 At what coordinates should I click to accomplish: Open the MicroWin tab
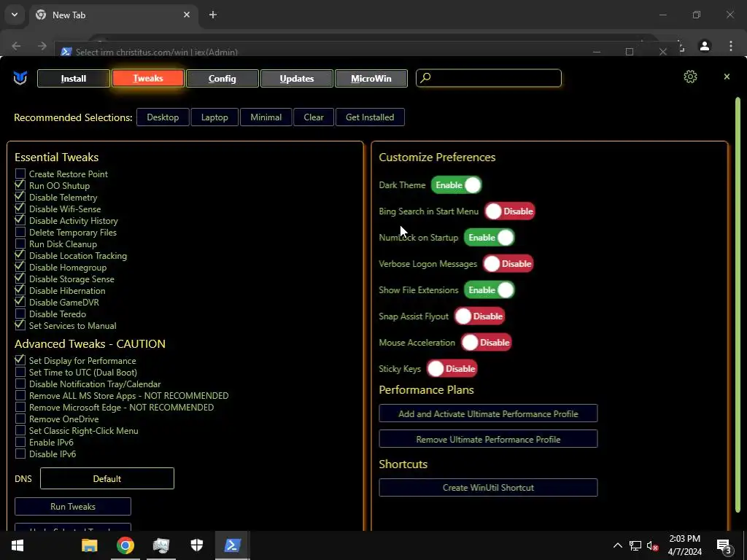coord(371,78)
